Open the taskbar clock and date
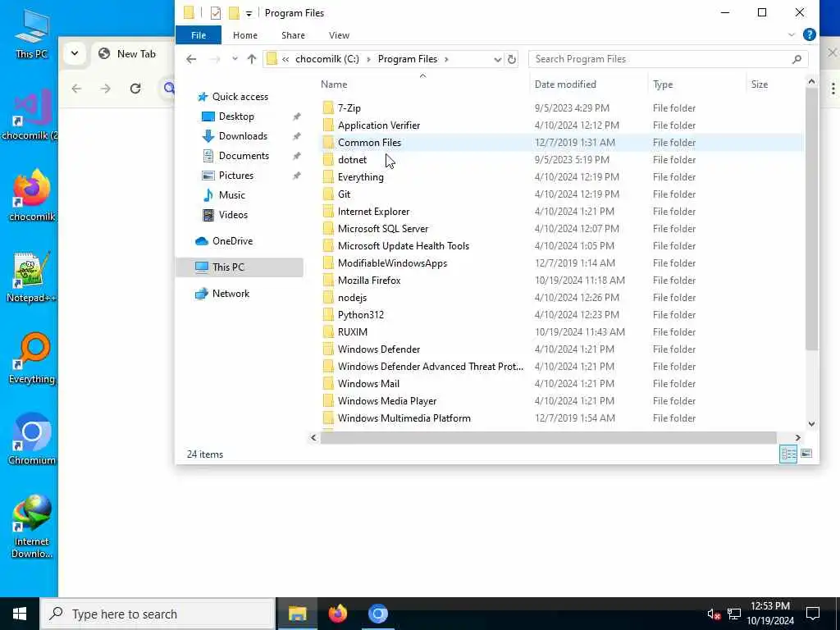 tap(769, 614)
